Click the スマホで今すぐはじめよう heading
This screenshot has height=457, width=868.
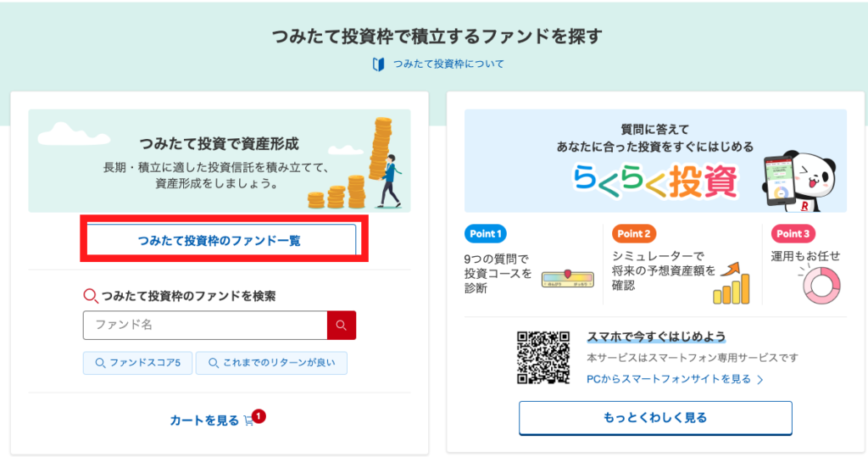(656, 337)
